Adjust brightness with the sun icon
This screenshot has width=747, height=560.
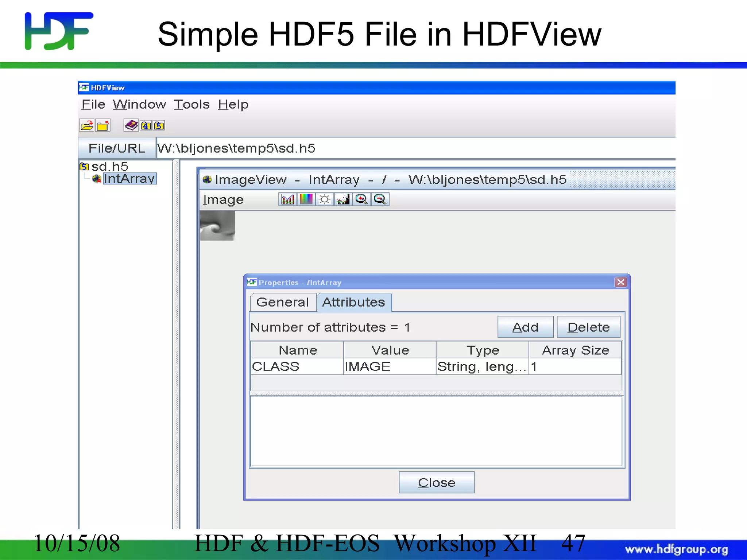point(325,199)
